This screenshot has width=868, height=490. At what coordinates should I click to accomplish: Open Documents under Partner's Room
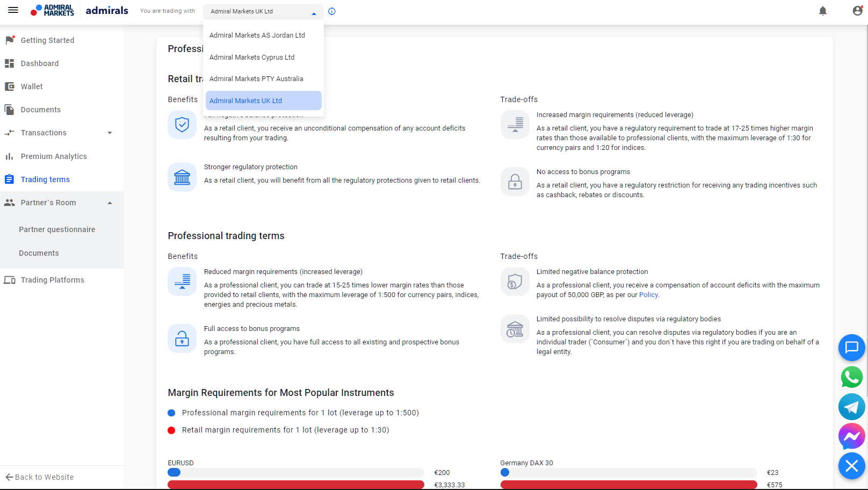[39, 253]
